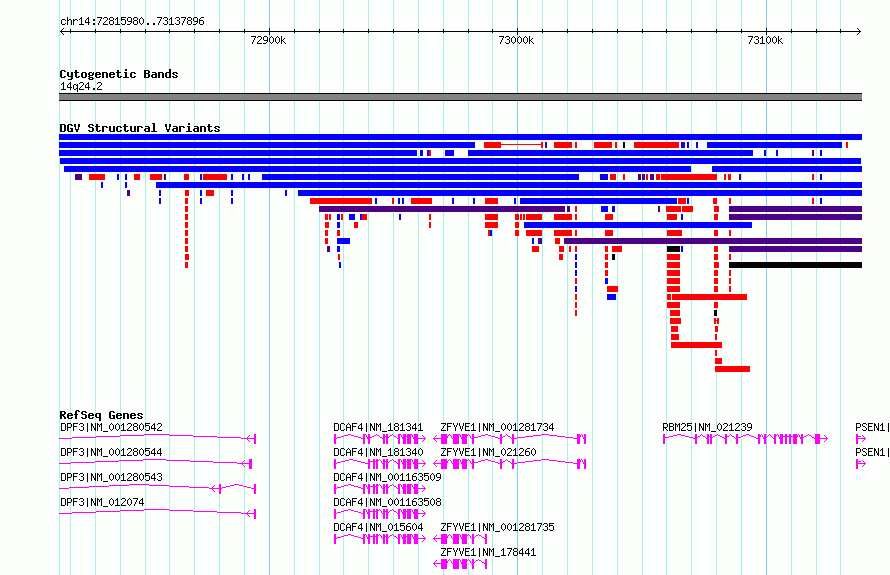This screenshot has width=890, height=575.
Task: Open DCAF4|NM_001163508 gene label
Action: point(387,502)
